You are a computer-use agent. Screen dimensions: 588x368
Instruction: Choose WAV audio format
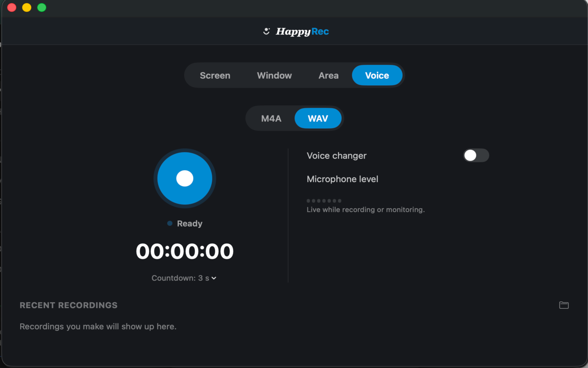pyautogui.click(x=318, y=119)
